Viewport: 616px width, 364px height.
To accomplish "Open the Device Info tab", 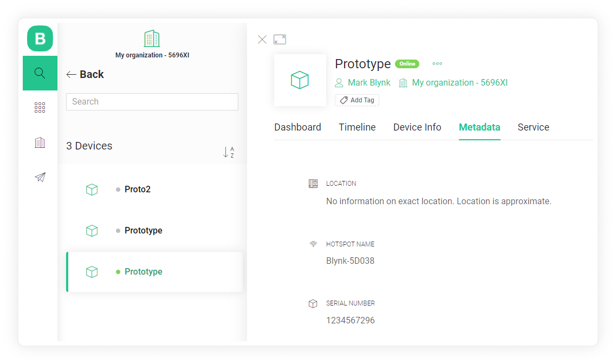I will click(x=417, y=127).
